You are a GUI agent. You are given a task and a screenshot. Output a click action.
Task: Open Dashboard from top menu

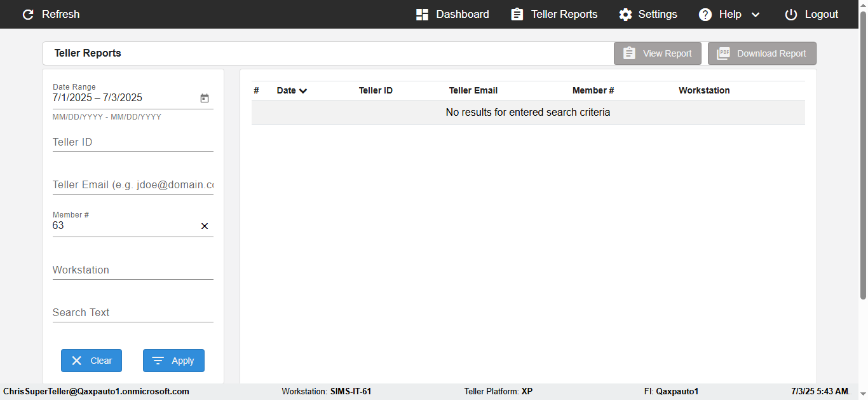(463, 14)
